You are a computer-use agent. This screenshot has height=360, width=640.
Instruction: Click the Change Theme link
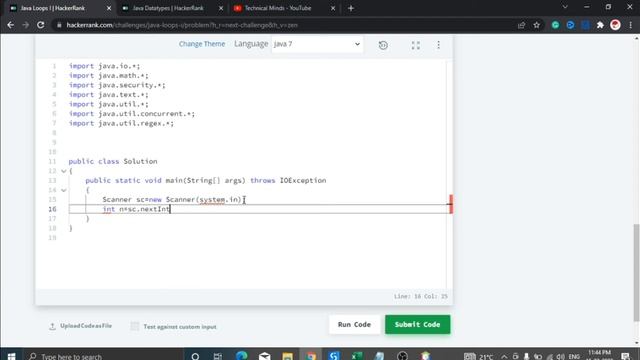tap(202, 44)
